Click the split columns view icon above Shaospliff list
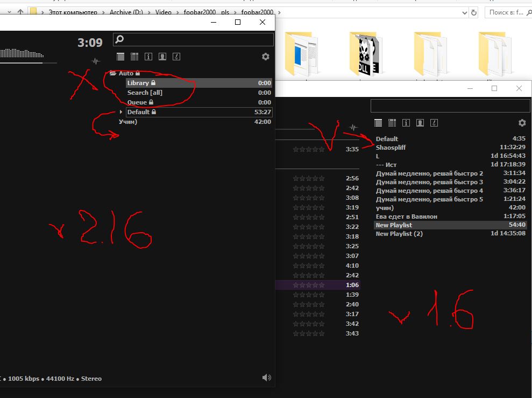The image size is (532, 398). pos(392,123)
